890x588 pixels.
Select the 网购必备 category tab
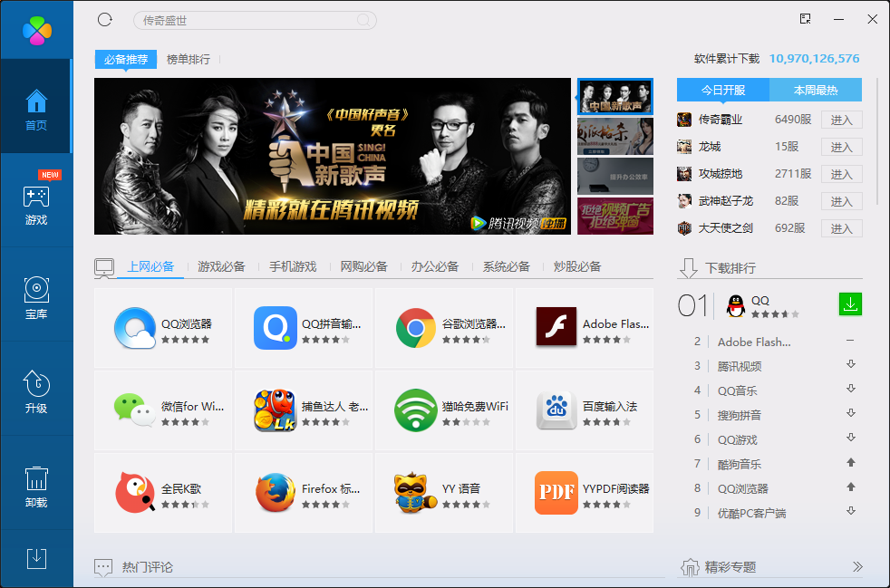tap(363, 266)
